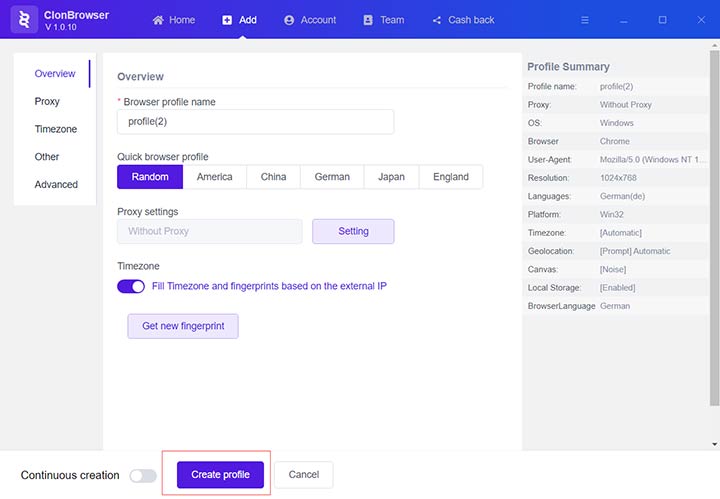
Task: Click the scrollbar up arrow
Action: 714,45
